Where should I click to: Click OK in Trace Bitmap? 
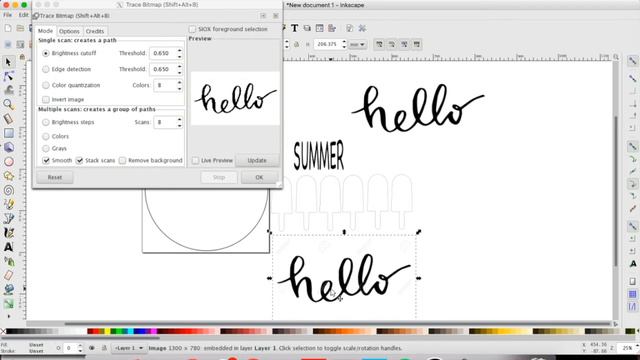point(259,178)
